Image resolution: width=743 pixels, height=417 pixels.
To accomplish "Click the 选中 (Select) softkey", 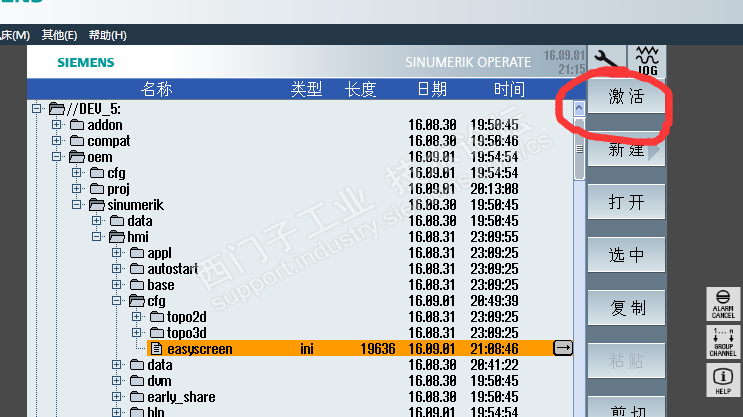I will coord(626,255).
